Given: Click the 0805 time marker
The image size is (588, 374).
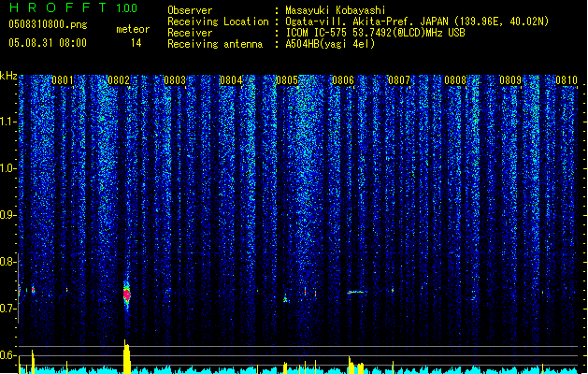Looking at the screenshot, I should click(x=287, y=80).
